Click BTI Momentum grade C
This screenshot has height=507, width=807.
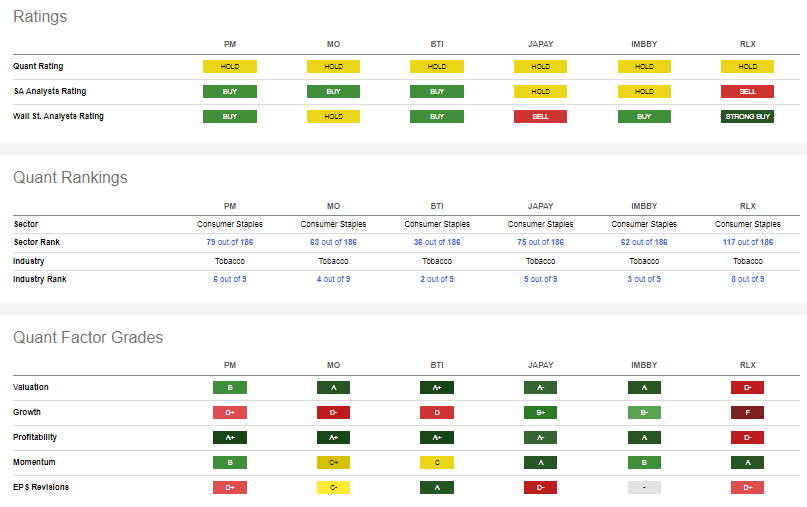click(x=437, y=462)
